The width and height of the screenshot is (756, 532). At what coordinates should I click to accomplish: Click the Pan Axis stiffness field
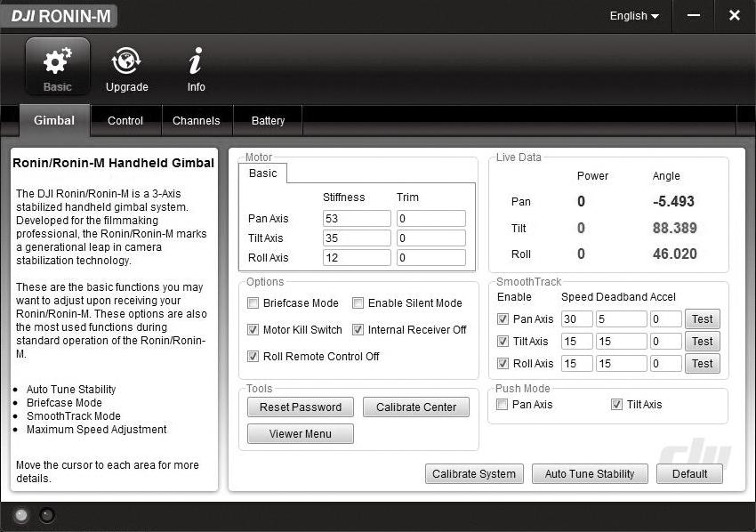(x=357, y=219)
